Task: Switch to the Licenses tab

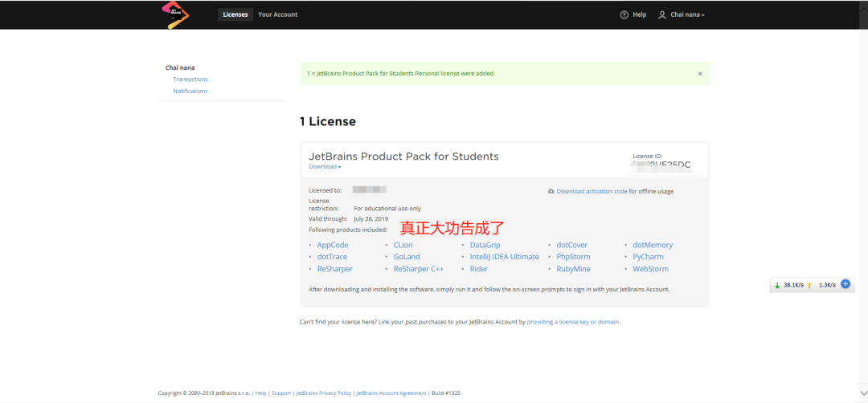Action: (235, 15)
